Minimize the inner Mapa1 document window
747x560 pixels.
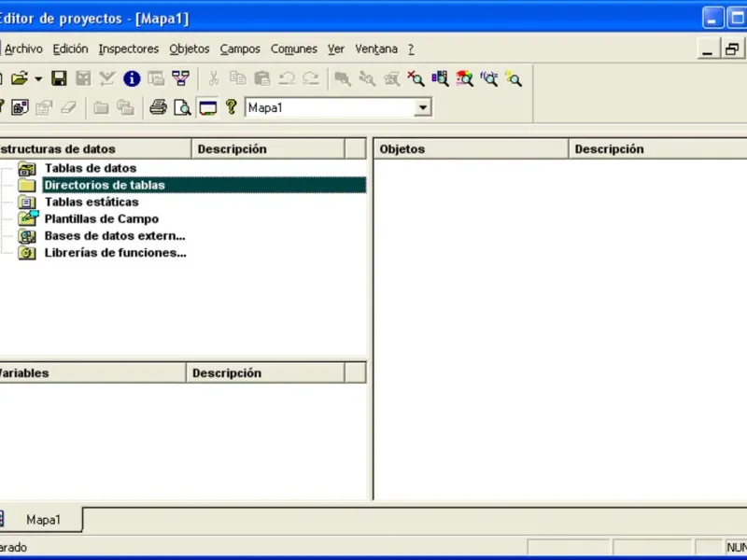[x=708, y=49]
